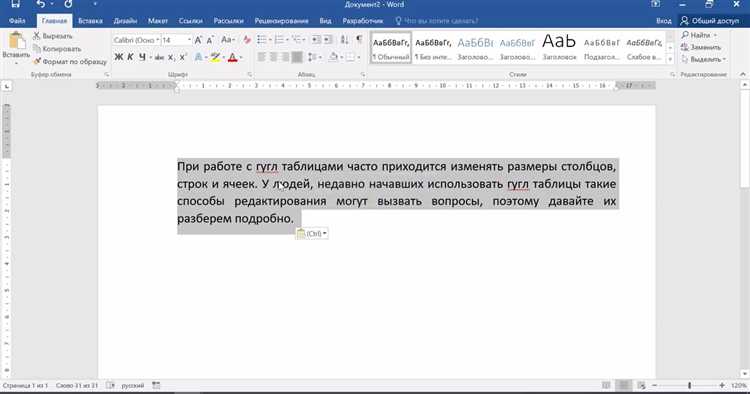Toggle superscript x² formatting
Screen dimensions: 750x394
[182, 57]
